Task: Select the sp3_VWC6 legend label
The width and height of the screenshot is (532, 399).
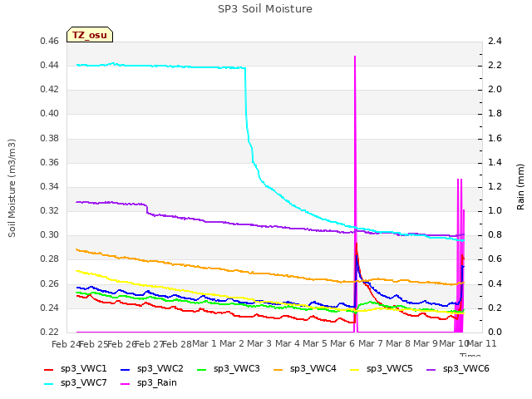Action: point(465,369)
